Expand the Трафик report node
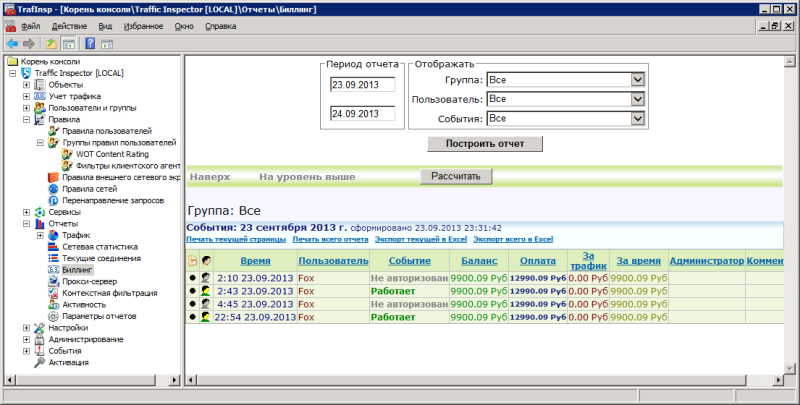The width and height of the screenshot is (800, 405). point(40,235)
